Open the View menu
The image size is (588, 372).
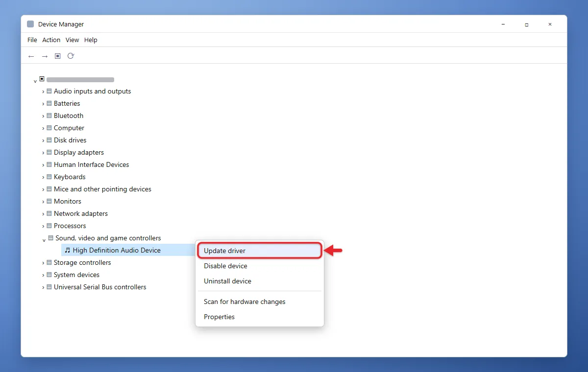pyautogui.click(x=73, y=40)
